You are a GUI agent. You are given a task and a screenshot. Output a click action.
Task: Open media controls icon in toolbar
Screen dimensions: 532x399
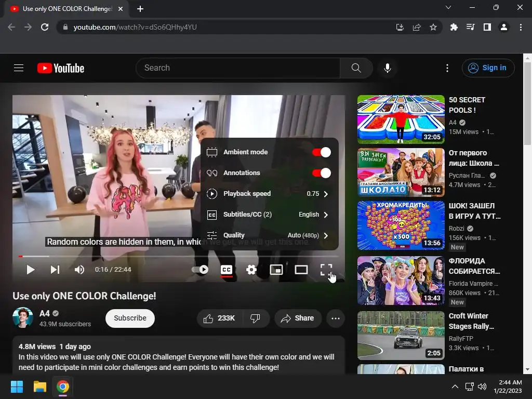pyautogui.click(x=470, y=27)
